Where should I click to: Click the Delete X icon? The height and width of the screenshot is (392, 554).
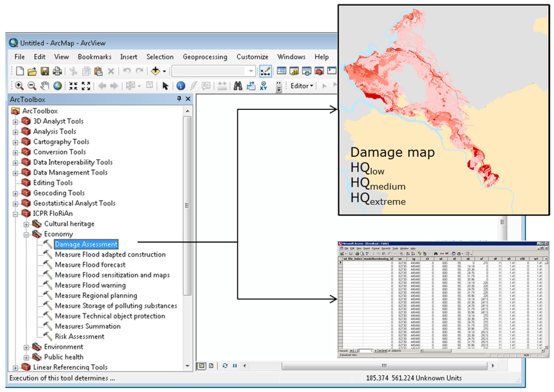(111, 71)
